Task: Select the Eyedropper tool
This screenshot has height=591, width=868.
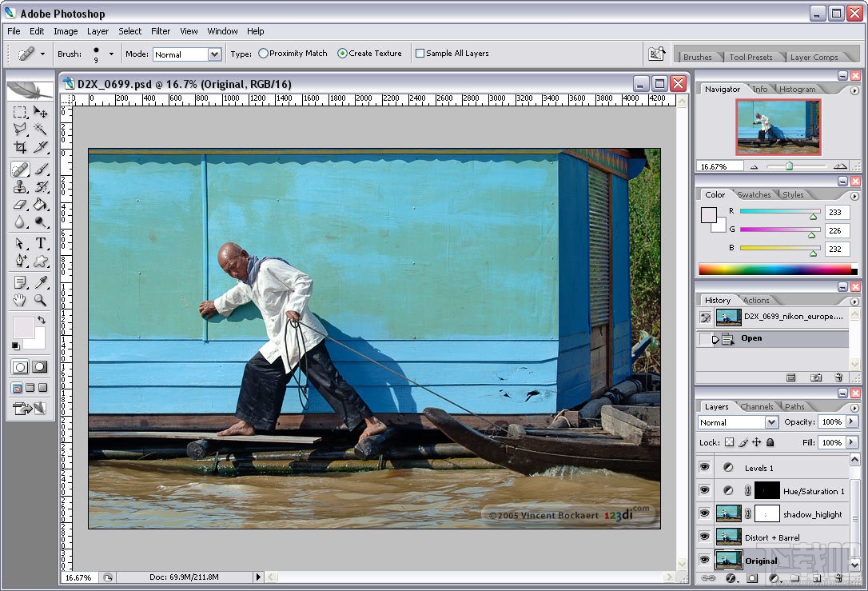Action: [x=42, y=282]
